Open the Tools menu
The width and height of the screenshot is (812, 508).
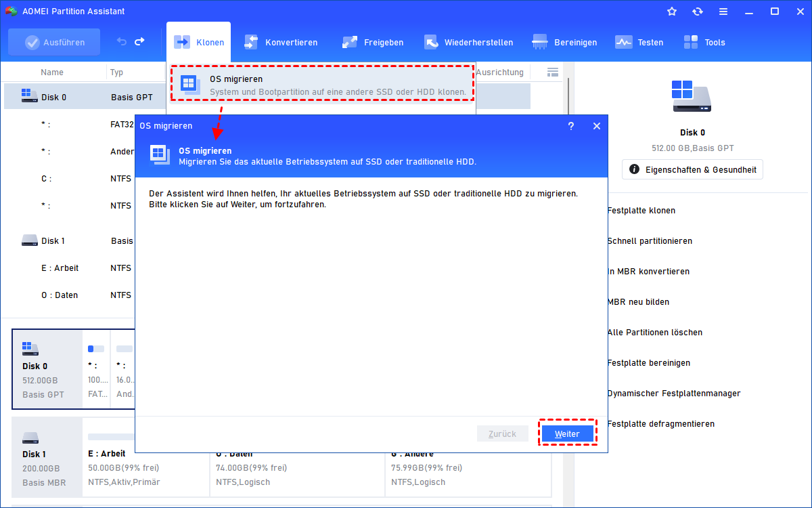[x=704, y=42]
